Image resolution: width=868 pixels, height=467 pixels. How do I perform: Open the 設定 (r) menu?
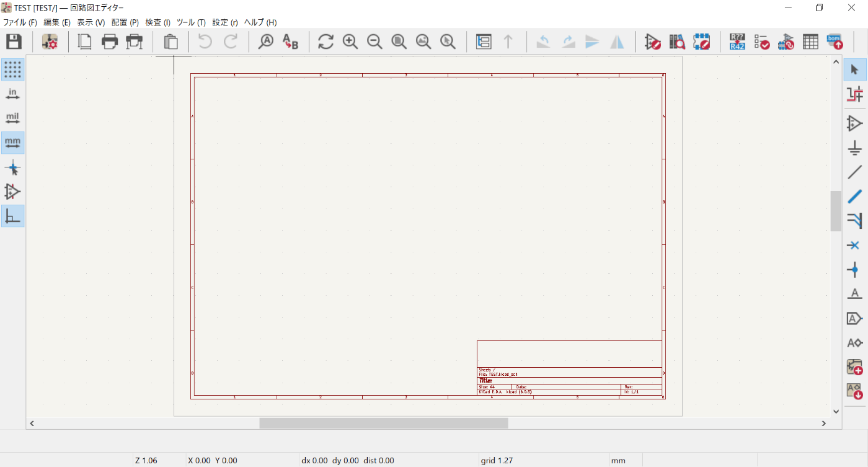click(225, 22)
